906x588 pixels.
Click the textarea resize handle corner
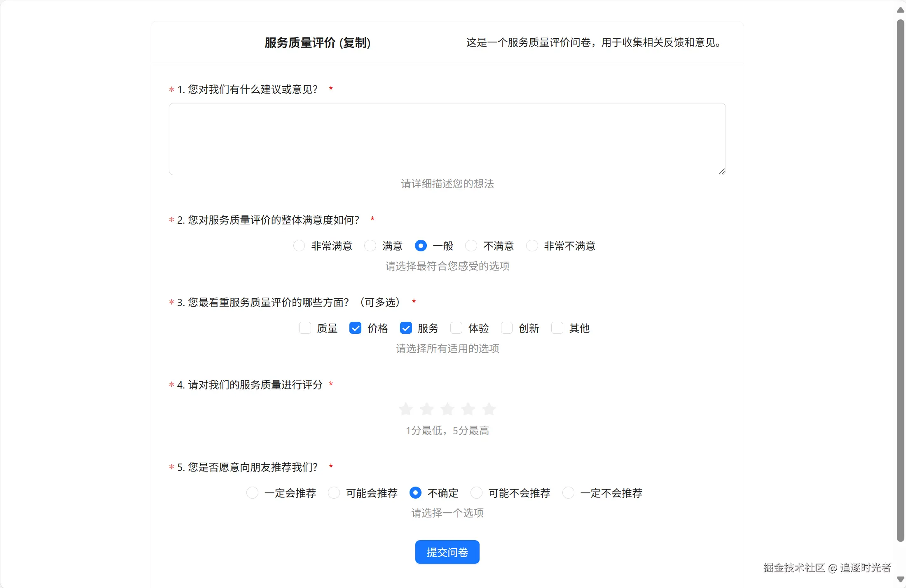[x=722, y=171]
